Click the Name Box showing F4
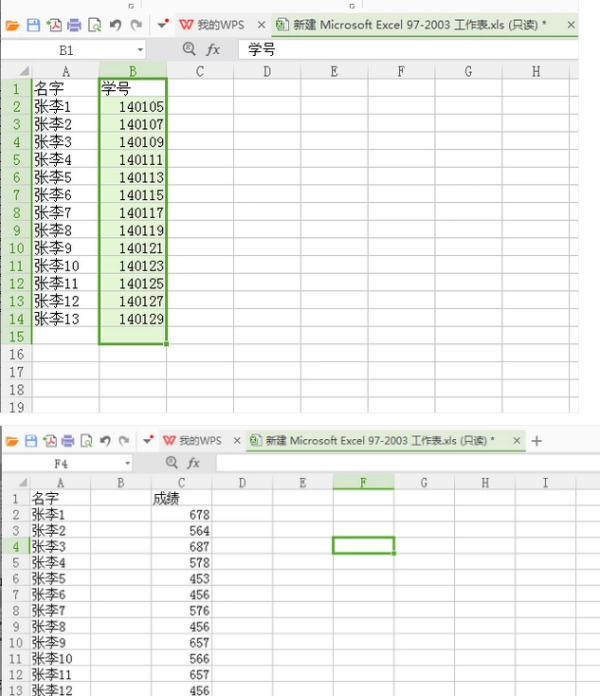Screen dimensions: 600x696 click(x=62, y=464)
